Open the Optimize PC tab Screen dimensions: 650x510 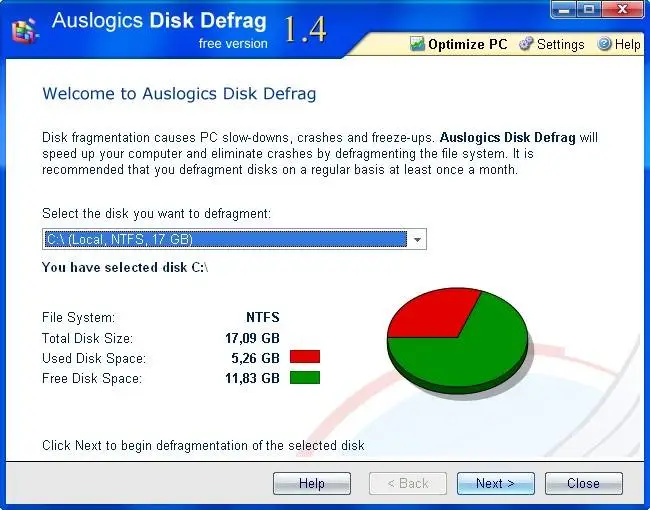click(458, 44)
